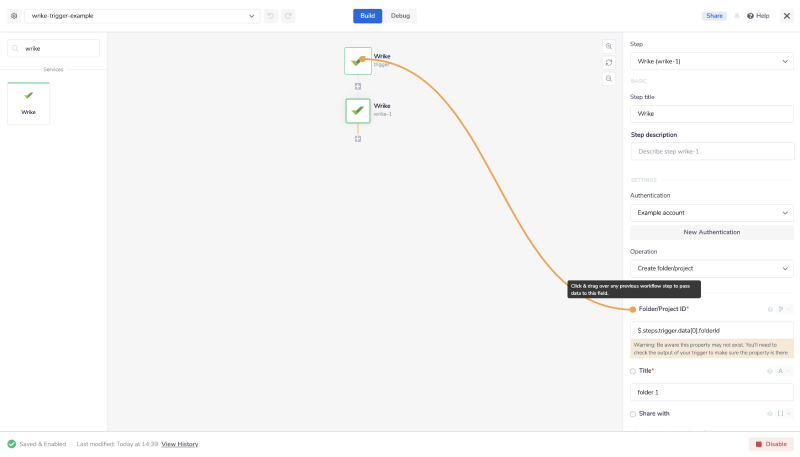Select the Title field radio connector
Viewport: 800px width, 457px height.
point(633,371)
